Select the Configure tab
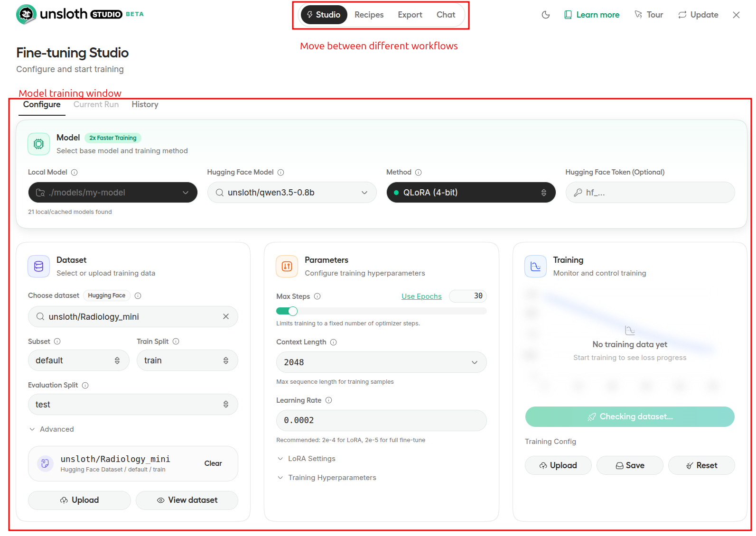 pos(42,105)
